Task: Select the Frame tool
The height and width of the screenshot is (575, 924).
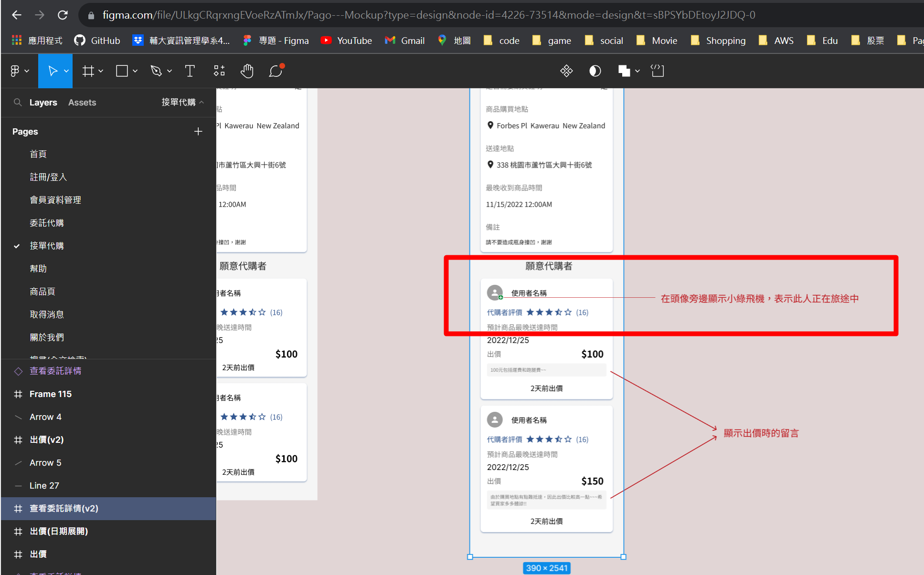Action: point(89,71)
